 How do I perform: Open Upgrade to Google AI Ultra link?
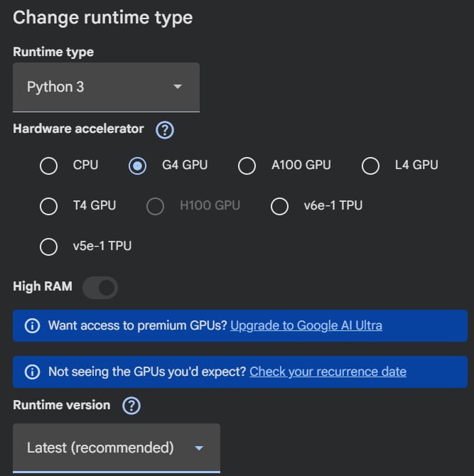(x=306, y=325)
